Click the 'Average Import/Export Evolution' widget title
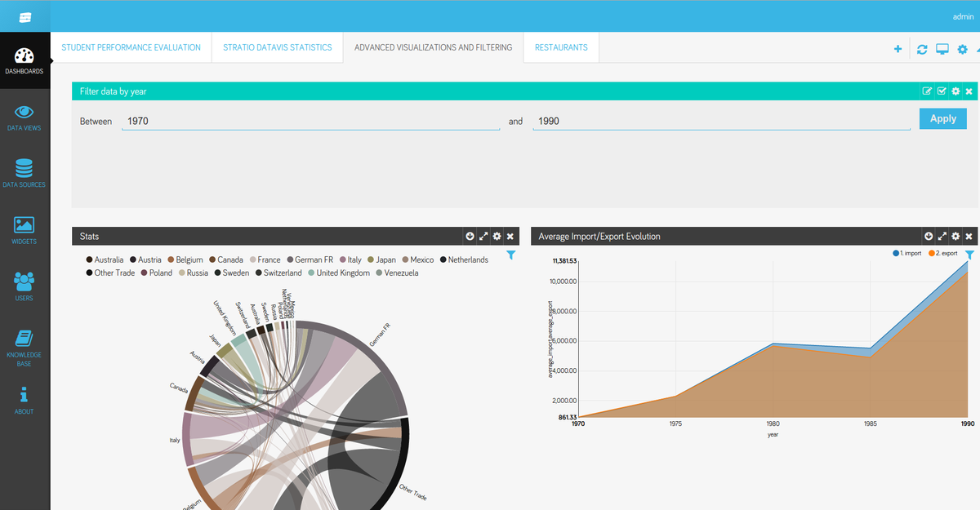 [x=599, y=236]
